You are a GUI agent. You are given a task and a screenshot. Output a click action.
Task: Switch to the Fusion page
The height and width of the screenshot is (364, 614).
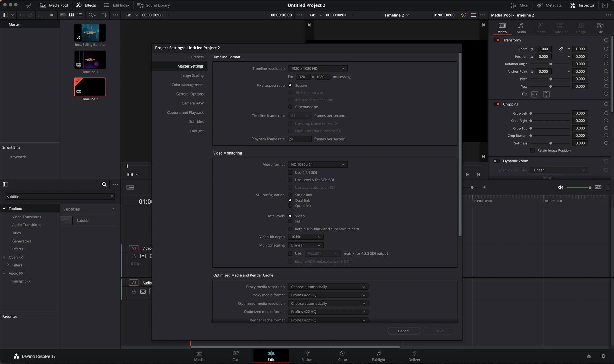(x=307, y=356)
